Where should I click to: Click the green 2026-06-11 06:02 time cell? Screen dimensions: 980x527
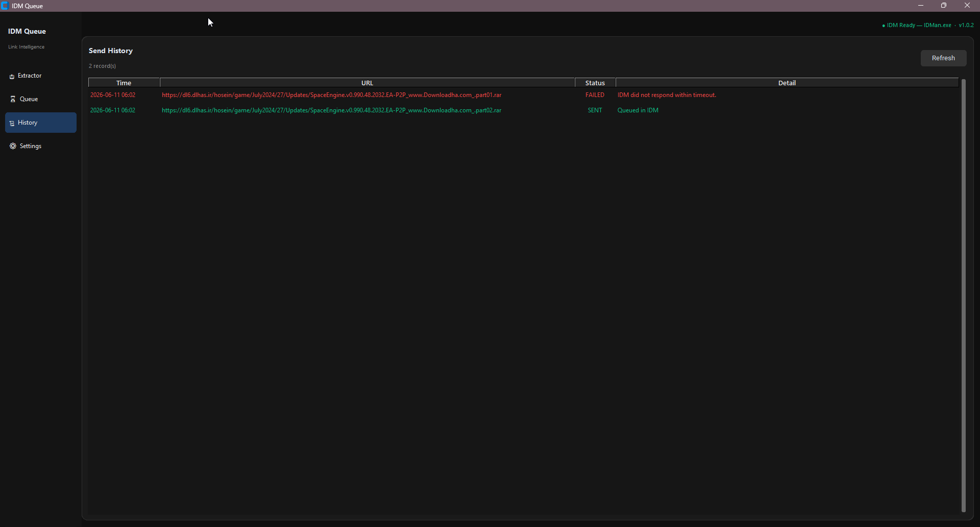tap(113, 110)
